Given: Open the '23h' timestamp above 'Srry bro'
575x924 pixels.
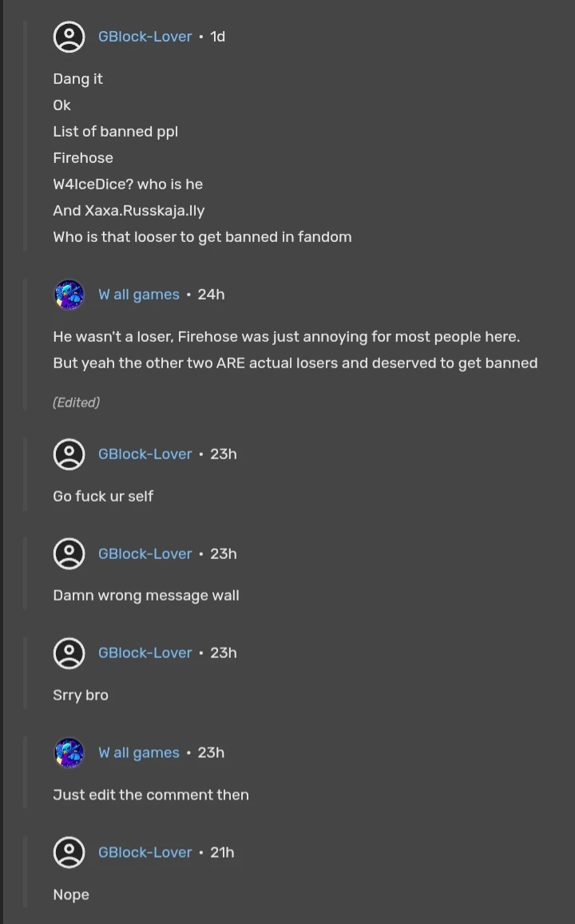Looking at the screenshot, I should coord(224,653).
